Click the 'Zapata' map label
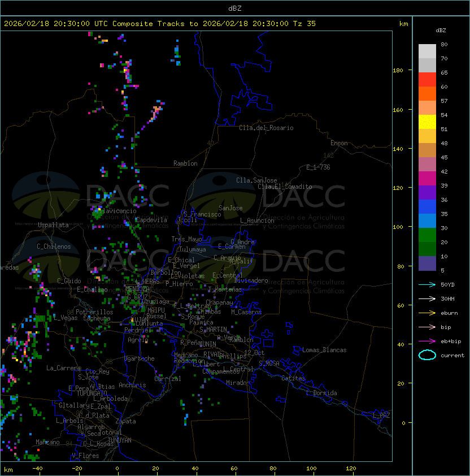This screenshot has width=470, height=476. [125, 421]
